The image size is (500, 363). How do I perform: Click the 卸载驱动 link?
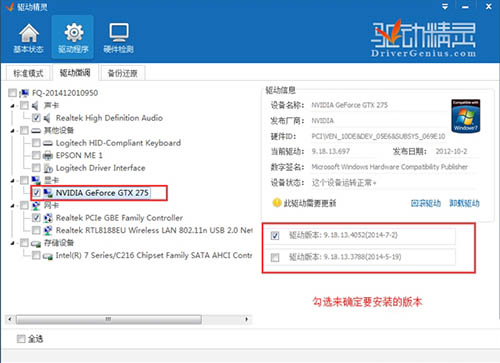click(x=464, y=203)
